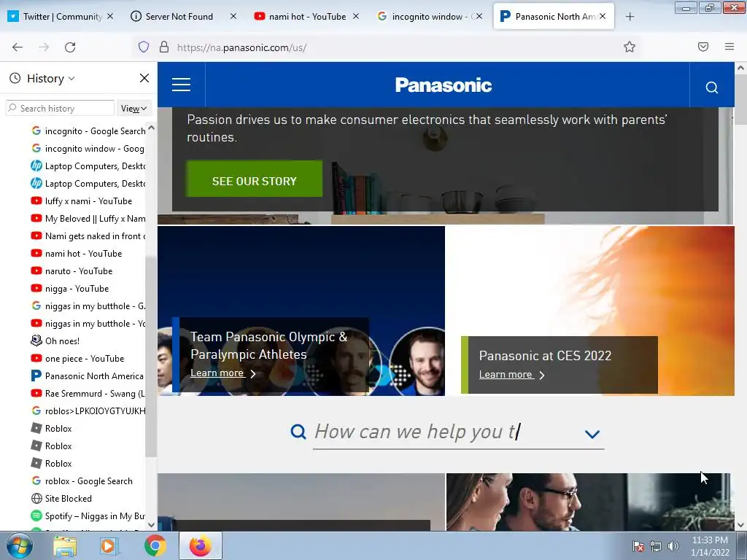Viewport: 747px width, 560px height.
Task: Open Action Center flag tray icon
Action: (638, 546)
